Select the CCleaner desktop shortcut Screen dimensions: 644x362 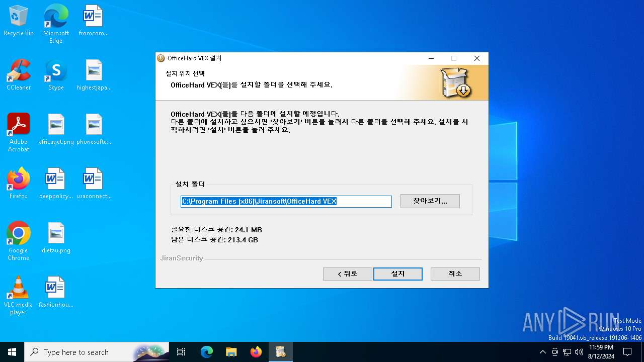[x=19, y=75]
